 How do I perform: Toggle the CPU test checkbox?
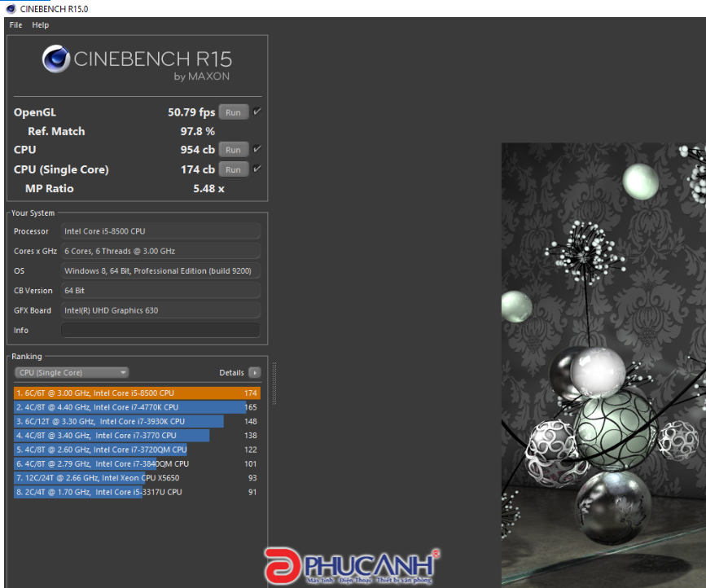coord(257,149)
